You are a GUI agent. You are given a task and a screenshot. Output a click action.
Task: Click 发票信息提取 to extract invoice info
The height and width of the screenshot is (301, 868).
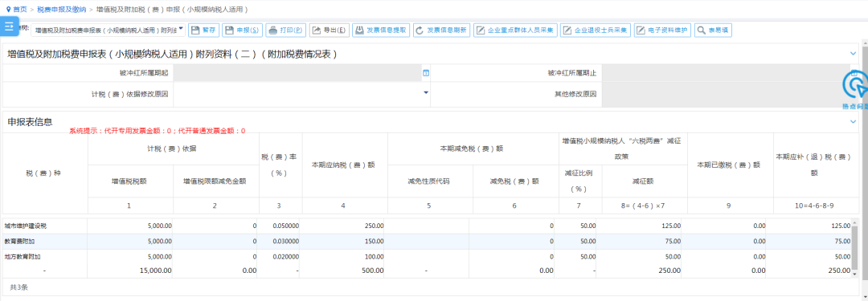point(381,31)
